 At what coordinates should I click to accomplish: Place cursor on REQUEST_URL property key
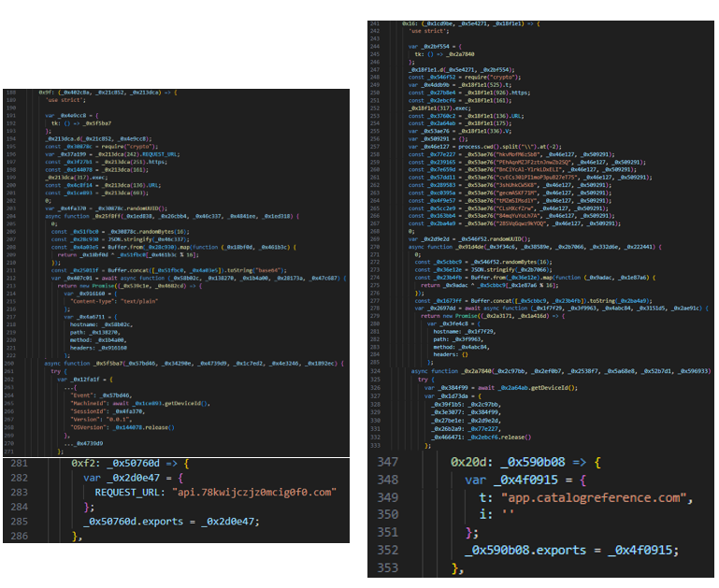coord(133,491)
